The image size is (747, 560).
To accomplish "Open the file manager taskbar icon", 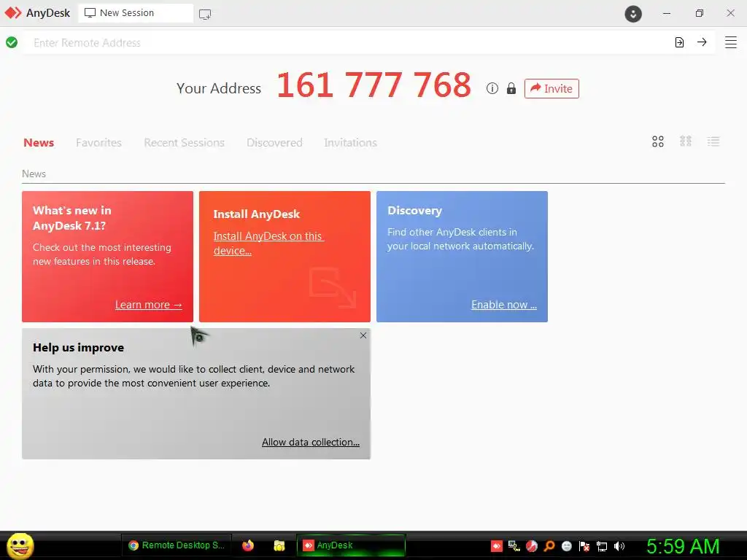I will [279, 545].
